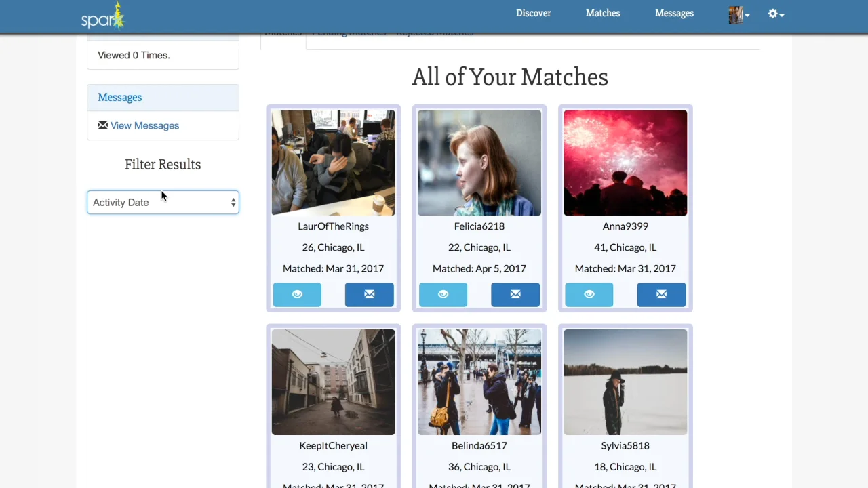This screenshot has height=488, width=868.
Task: Open Messages in top navigation
Action: pos(674,13)
